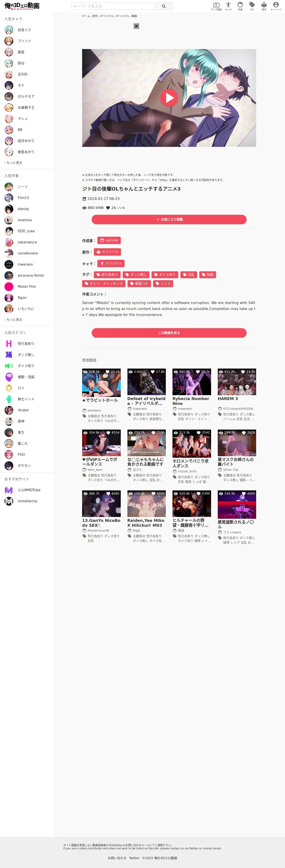Image resolution: width=285 pixels, height=868 pixels.
Task: Go to 原作 in the breadcrumb
Action: (x=95, y=16)
